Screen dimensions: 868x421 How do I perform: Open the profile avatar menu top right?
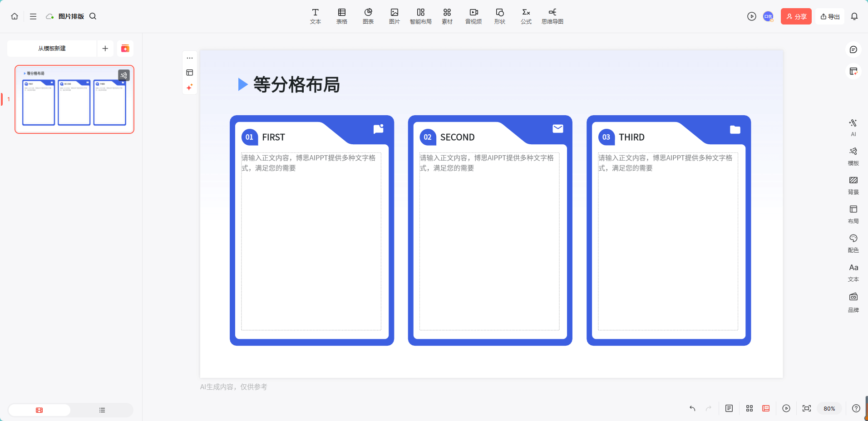click(x=768, y=16)
